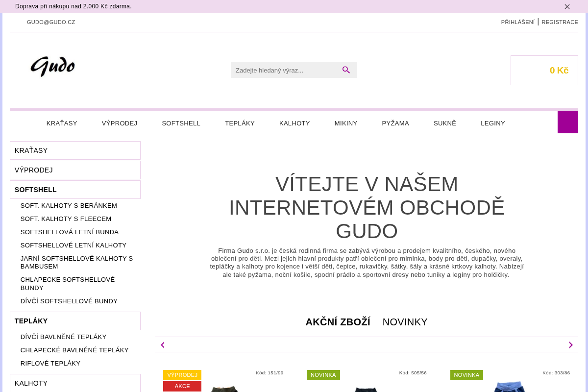The image size is (588, 392).
Task: Open TEPLÁKY in the top navigation
Action: [240, 123]
